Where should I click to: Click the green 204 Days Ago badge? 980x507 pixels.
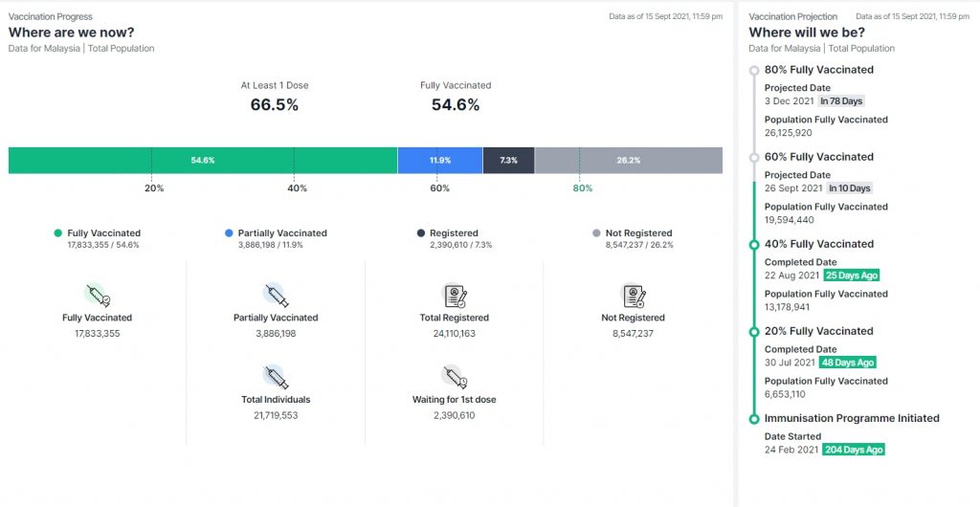(x=853, y=450)
